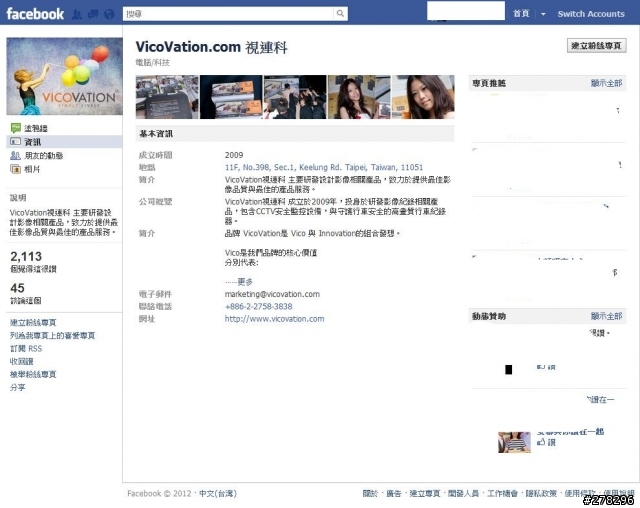Click the search magnifier button
Image resolution: width=640 pixels, height=508 pixels.
click(x=340, y=13)
